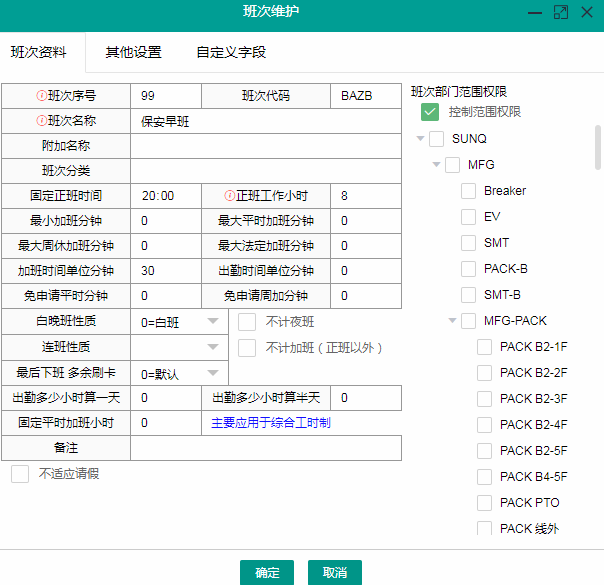The width and height of the screenshot is (604, 585).
Task: Close the 班次维护 dialog
Action: 586,12
